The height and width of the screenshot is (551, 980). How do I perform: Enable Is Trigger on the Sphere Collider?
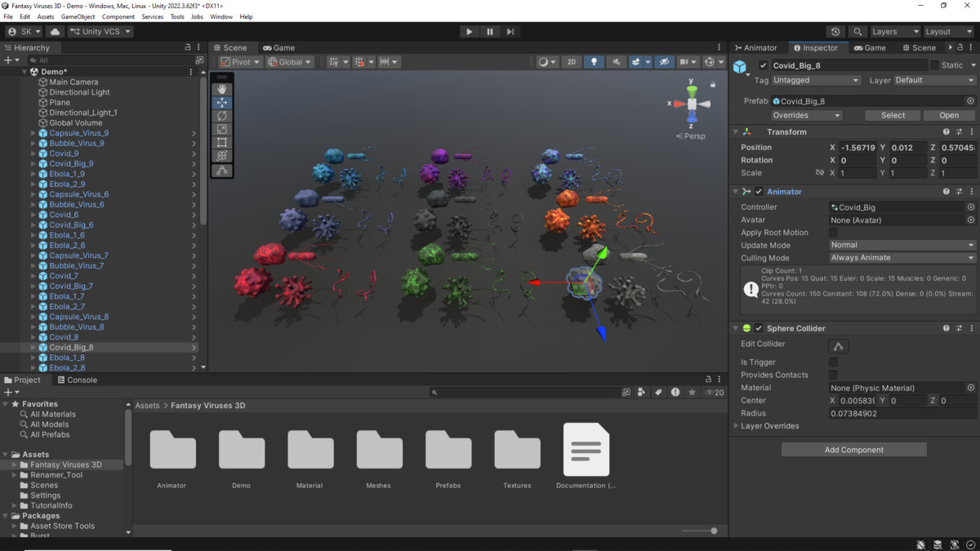tap(833, 362)
